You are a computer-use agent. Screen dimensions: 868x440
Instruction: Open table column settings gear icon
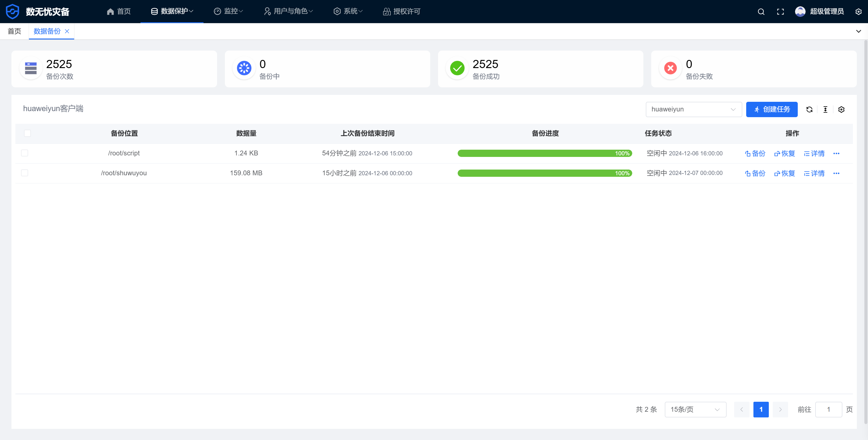coord(841,109)
